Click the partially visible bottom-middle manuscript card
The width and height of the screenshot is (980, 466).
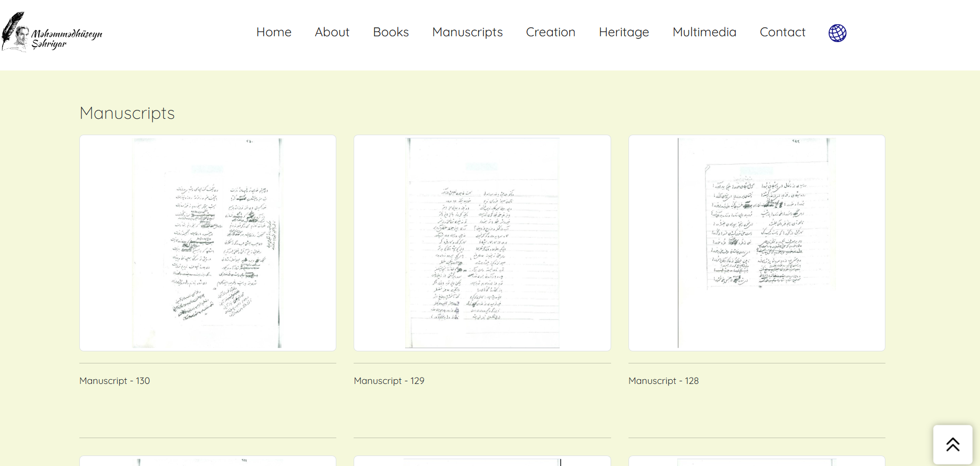[x=482, y=461]
